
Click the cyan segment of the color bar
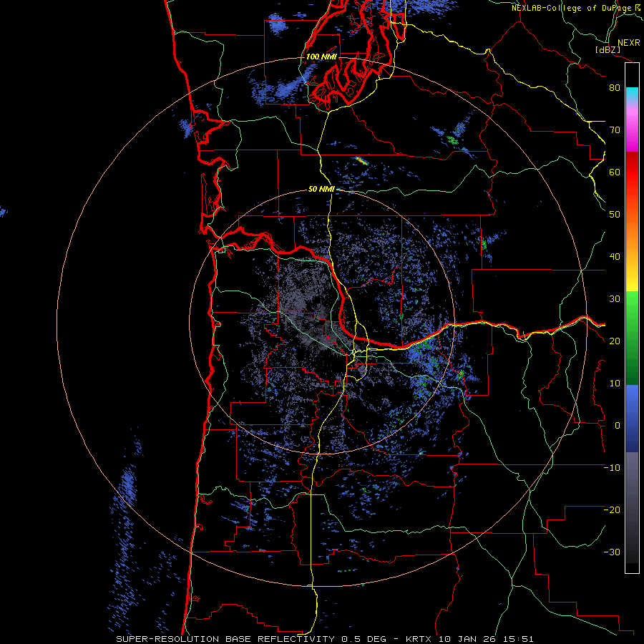(x=632, y=94)
